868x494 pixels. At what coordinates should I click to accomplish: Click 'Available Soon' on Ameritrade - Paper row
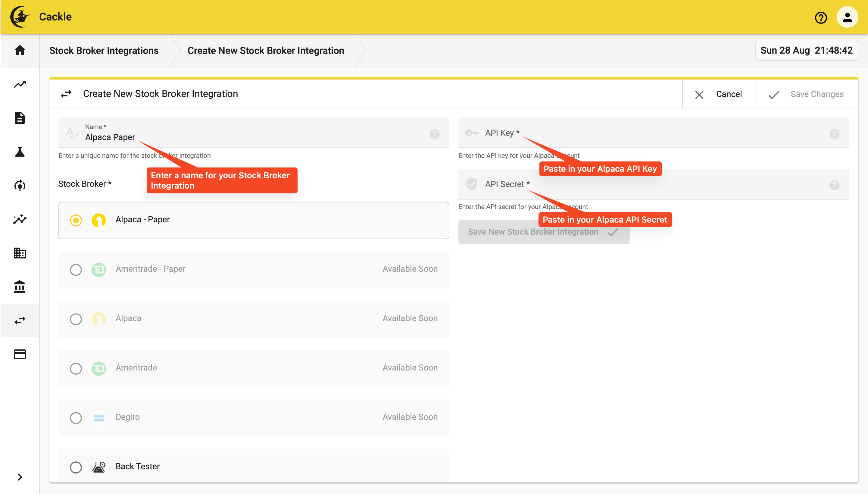(x=410, y=269)
